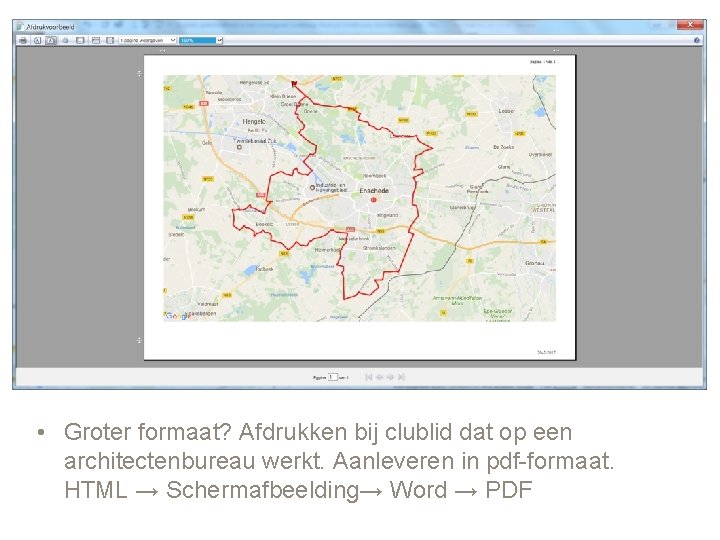720x540 pixels.
Task: Open the zoom percentage dropdown
Action: click(x=201, y=40)
